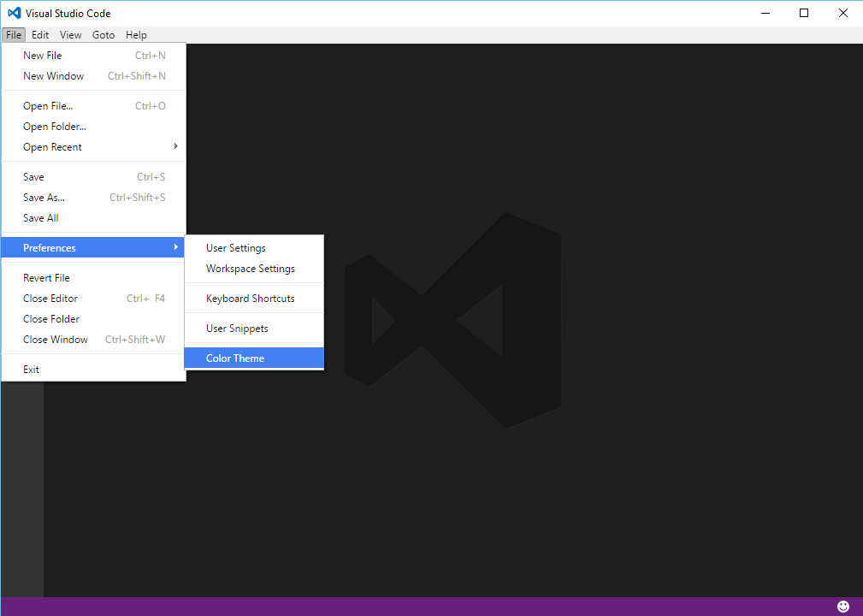The width and height of the screenshot is (863, 616).
Task: Select Open Folder... entry
Action: pos(93,127)
